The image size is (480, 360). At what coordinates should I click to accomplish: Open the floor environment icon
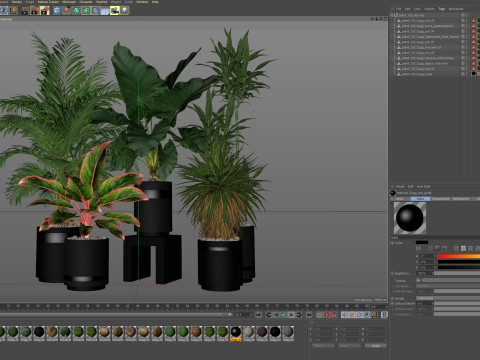(x=105, y=11)
